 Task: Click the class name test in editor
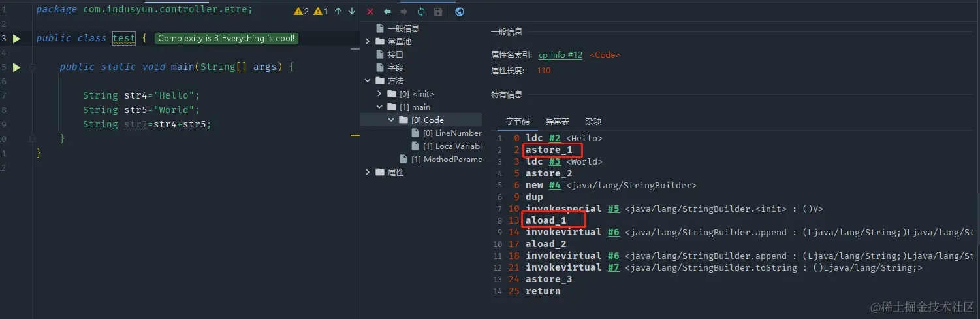coord(124,39)
